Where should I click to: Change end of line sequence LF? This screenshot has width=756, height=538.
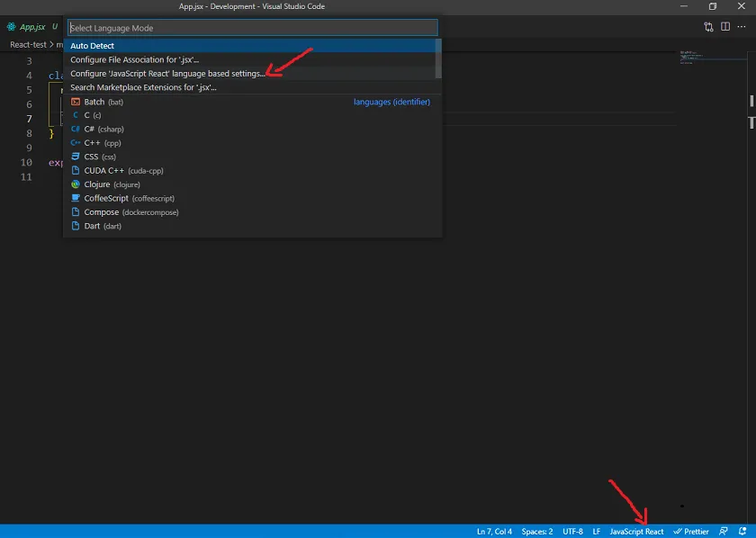click(597, 531)
